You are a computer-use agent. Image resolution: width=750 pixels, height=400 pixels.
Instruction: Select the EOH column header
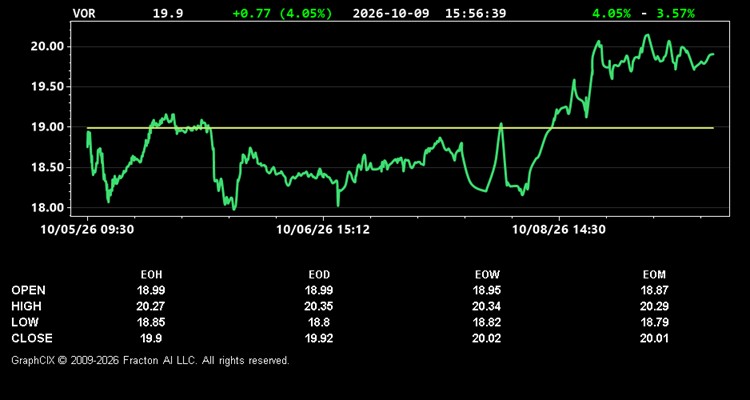(152, 275)
